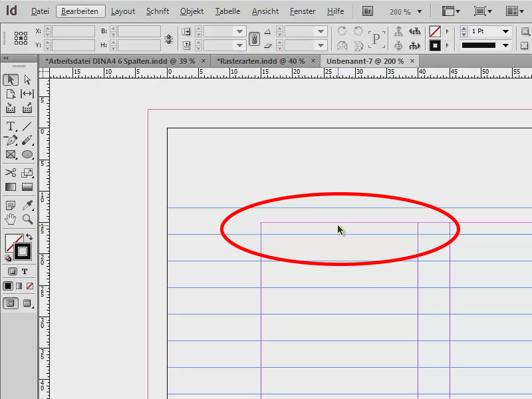Open the Tabelle menu
The width and height of the screenshot is (532, 399).
click(x=227, y=11)
